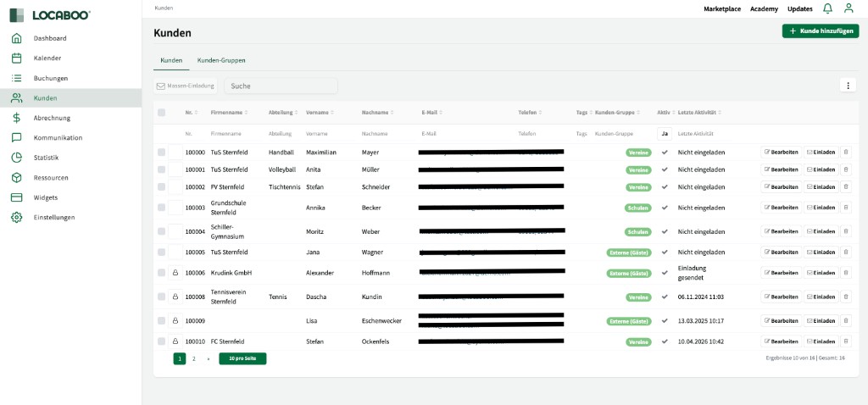
Task: Sort table by Firmenname column
Action: click(229, 113)
